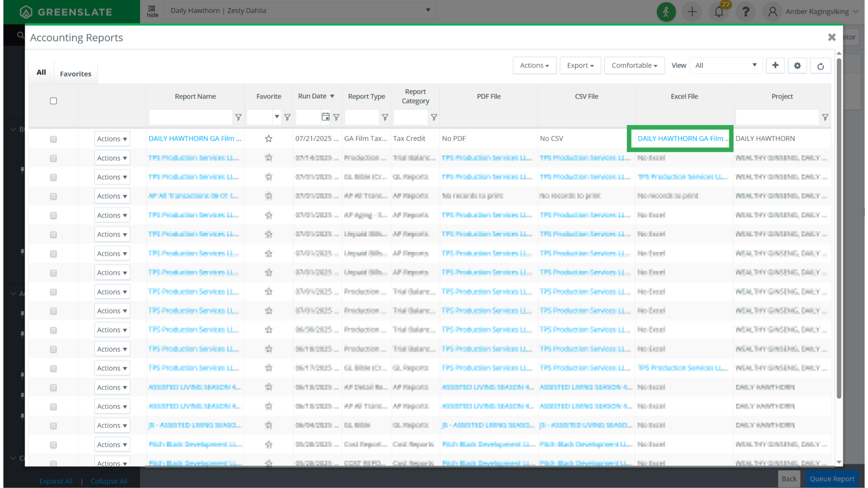This screenshot has width=868, height=488.
Task: Click the plus icon in top header
Action: [x=692, y=12]
